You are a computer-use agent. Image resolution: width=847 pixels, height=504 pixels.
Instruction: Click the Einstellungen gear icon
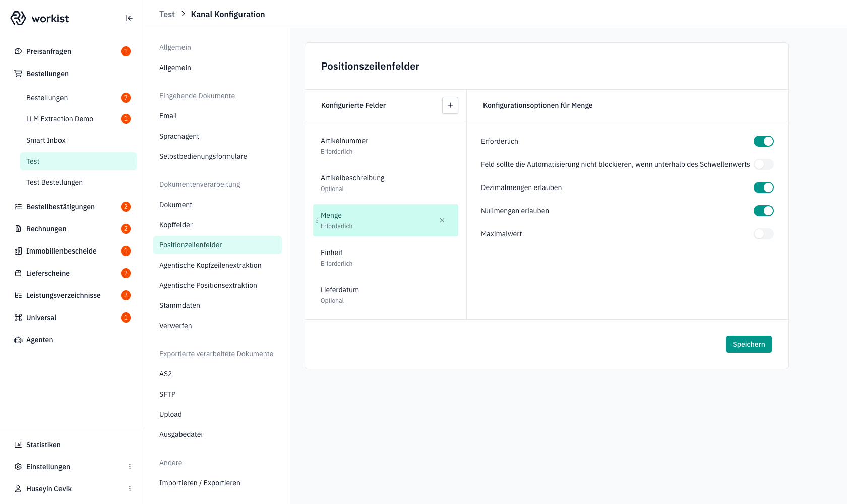point(18,467)
